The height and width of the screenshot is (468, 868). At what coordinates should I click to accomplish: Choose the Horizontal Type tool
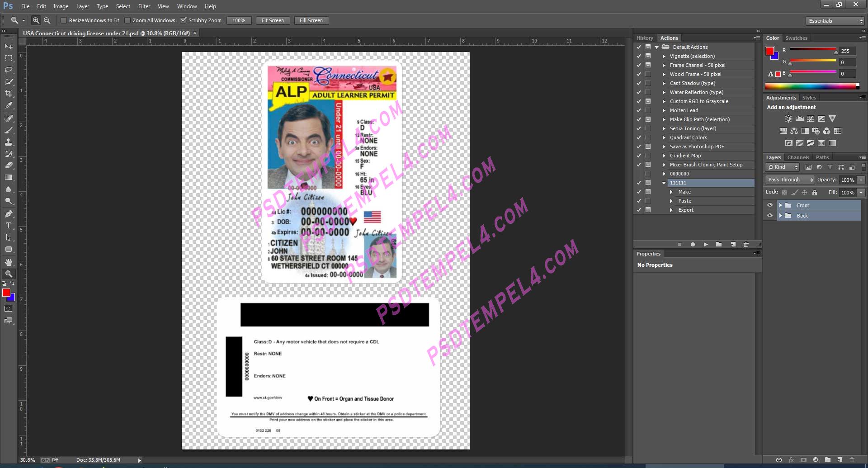[x=9, y=226]
